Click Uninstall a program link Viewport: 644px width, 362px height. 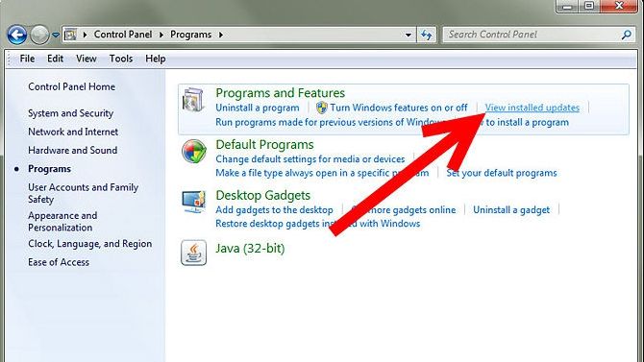[x=258, y=108]
